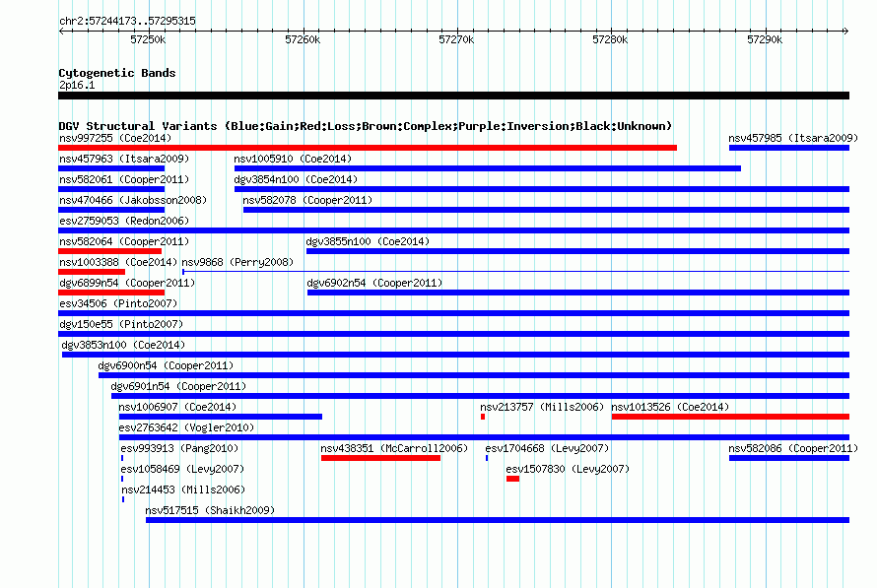Open nsv1006907 (Coe2014) variant
The image size is (877, 588).
pyautogui.click(x=177, y=407)
